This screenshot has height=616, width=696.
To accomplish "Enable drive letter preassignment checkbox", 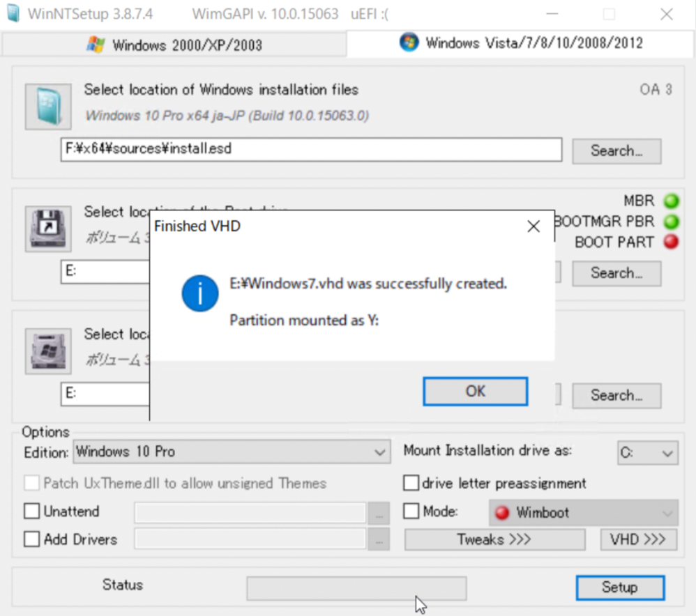I will point(411,483).
